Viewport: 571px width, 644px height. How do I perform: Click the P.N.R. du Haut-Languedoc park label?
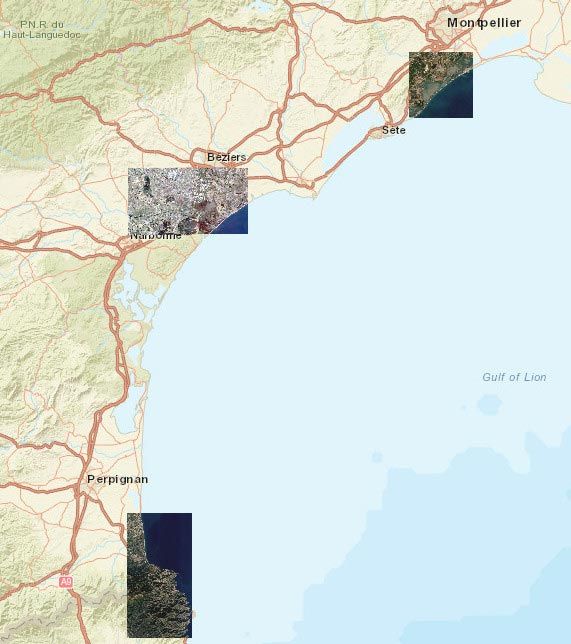41,30
